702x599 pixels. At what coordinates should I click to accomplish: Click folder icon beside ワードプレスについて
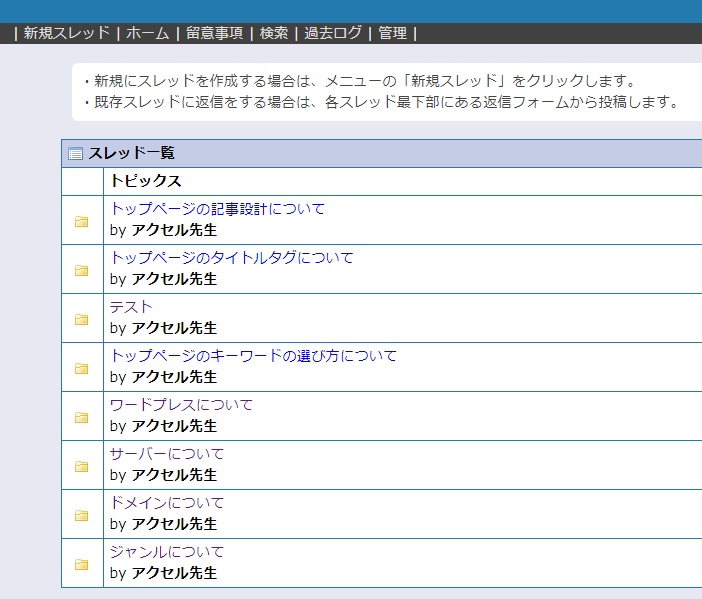81,417
